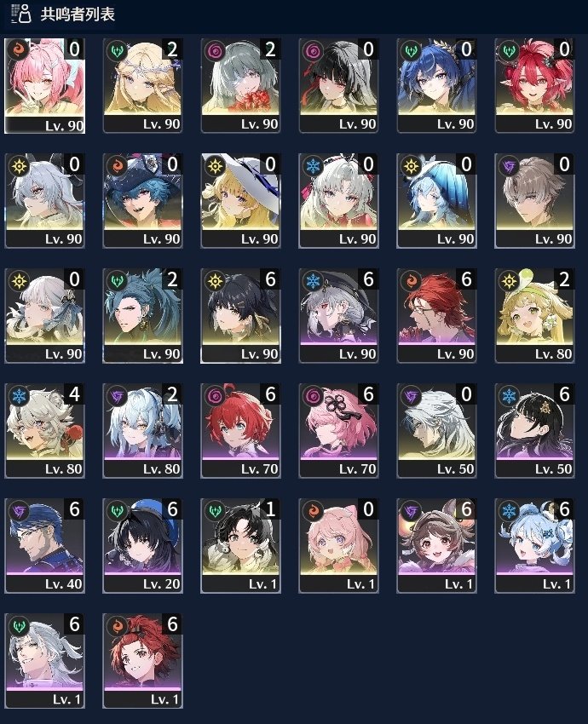Screen dimensions: 588x724
Task: Select the black-haired Lv. 50 glacio character
Action: 535,431
